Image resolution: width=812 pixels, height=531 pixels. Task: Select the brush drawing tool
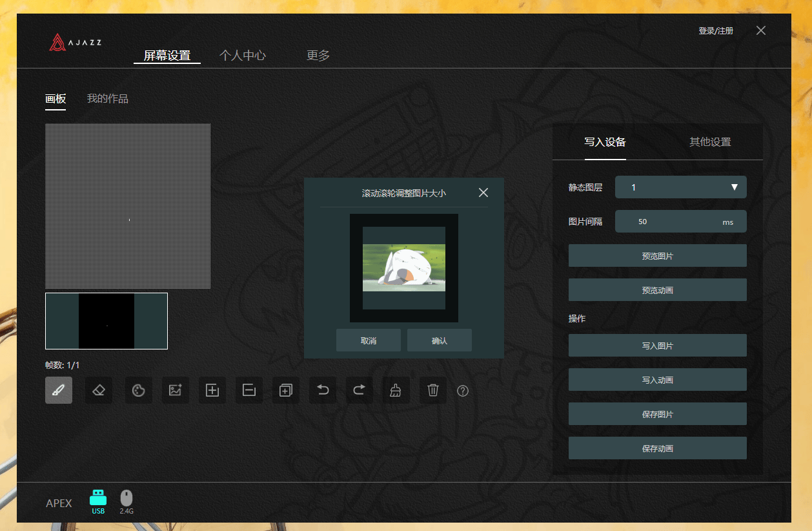59,390
